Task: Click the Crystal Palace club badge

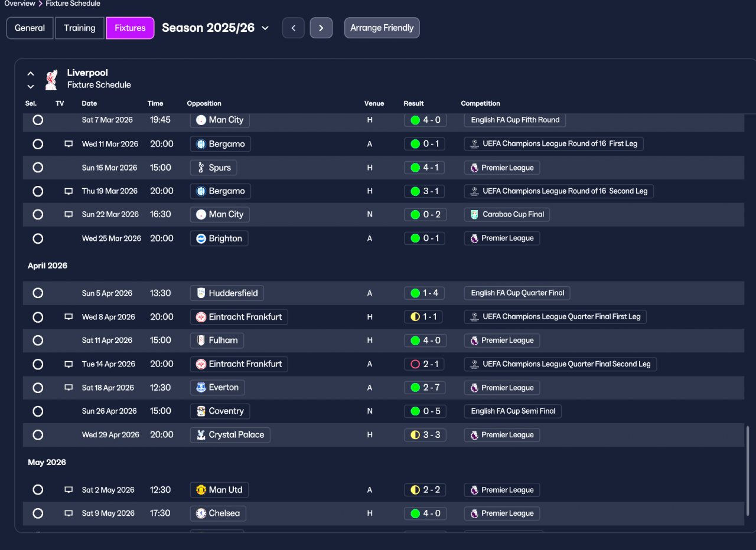Action: (x=201, y=435)
